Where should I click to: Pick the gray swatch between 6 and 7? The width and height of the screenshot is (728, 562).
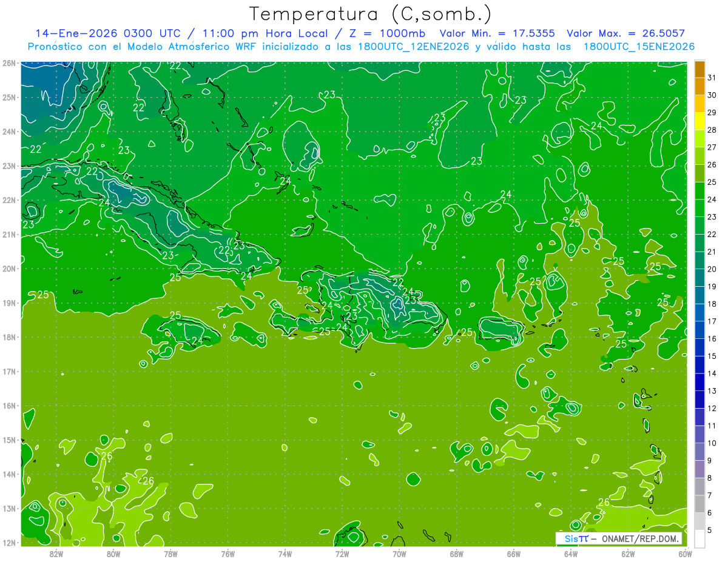coord(699,504)
